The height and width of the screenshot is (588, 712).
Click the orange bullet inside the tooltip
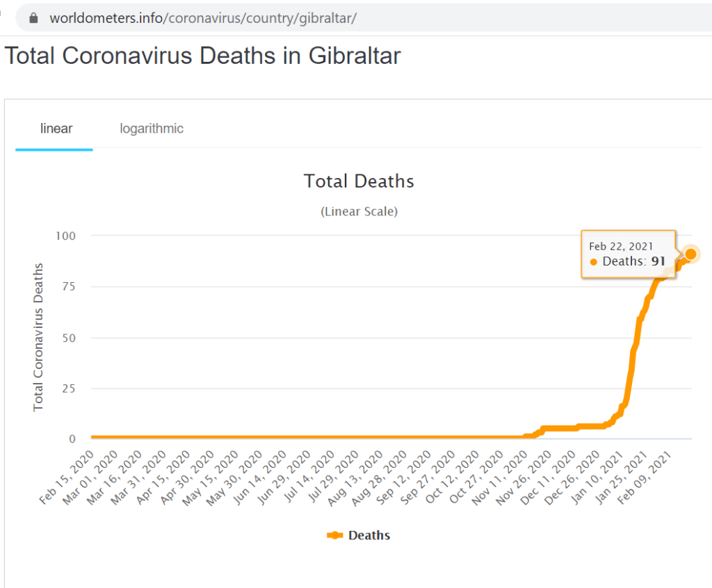coord(593,262)
